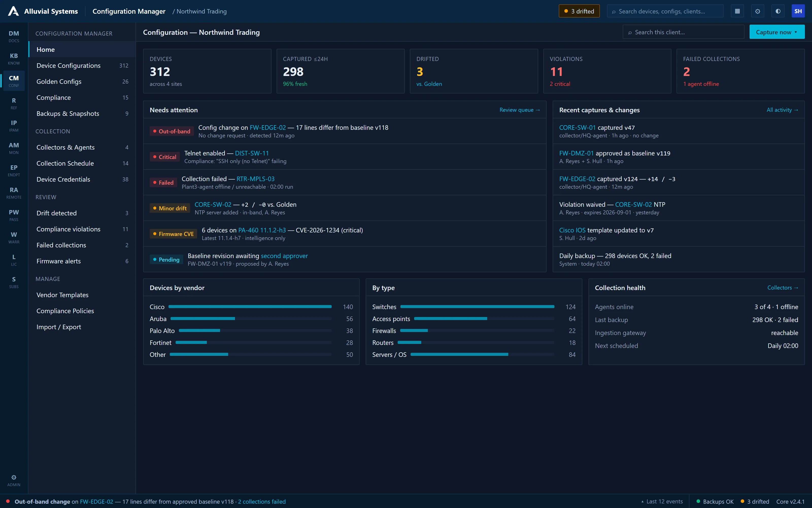Open the PW Passwords module
The width and height of the screenshot is (812, 508).
[x=14, y=215]
